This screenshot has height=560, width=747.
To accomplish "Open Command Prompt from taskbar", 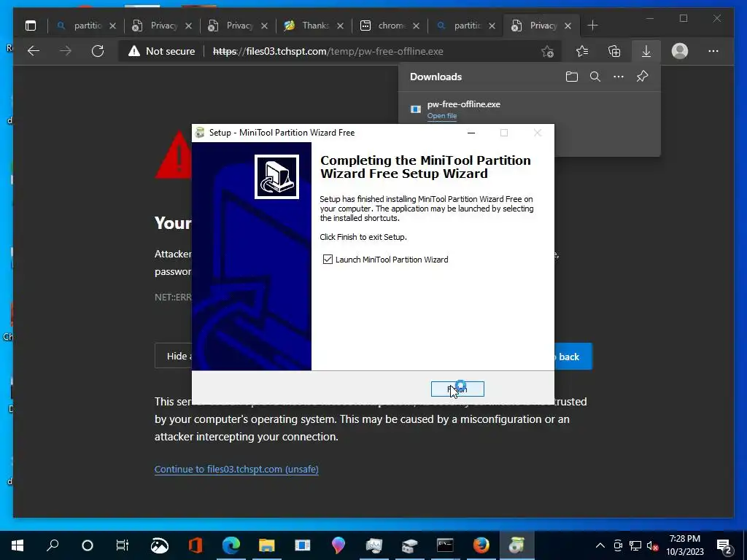I will pyautogui.click(x=446, y=545).
